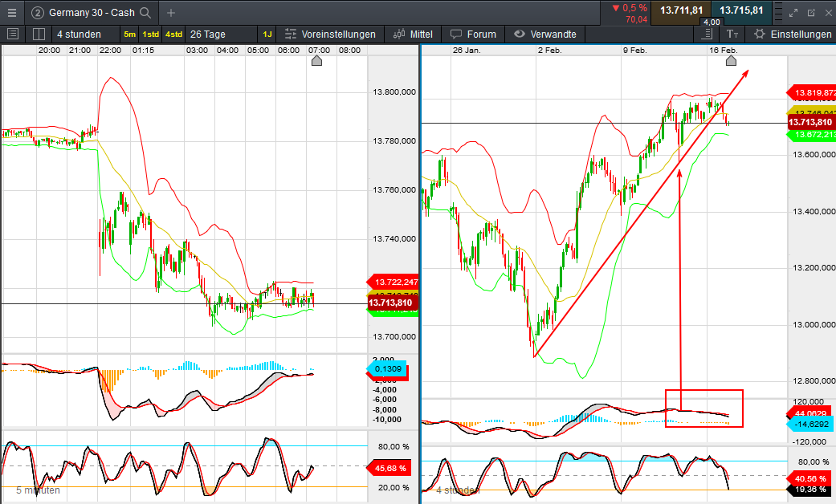Click the 13.800,000 axis label on the 5-minute chart
The width and height of the screenshot is (836, 504).
394,91
